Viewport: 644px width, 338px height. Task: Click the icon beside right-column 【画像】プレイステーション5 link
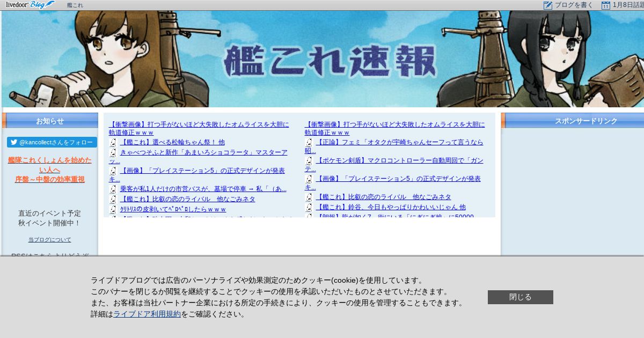(x=309, y=179)
